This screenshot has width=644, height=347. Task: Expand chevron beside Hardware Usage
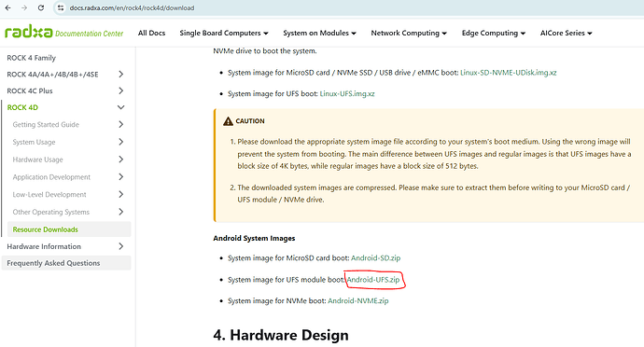[x=120, y=160]
